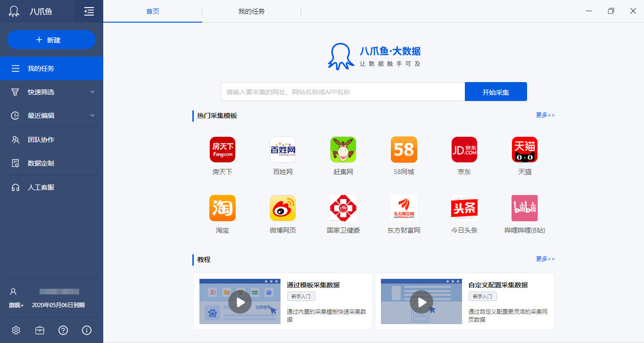
Task: Maximize the window with restore button
Action: point(611,11)
